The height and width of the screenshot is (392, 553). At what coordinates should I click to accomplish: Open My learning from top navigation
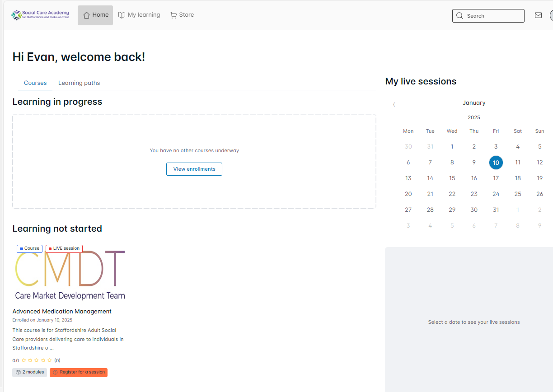(x=139, y=15)
